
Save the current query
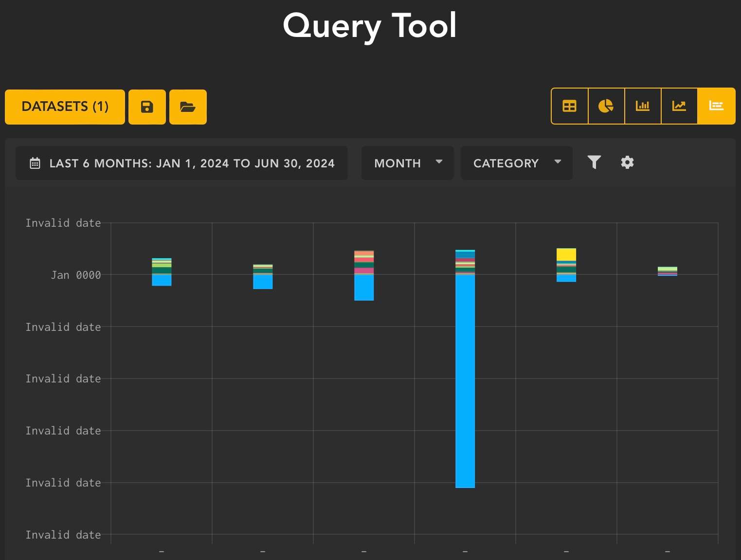pyautogui.click(x=147, y=107)
